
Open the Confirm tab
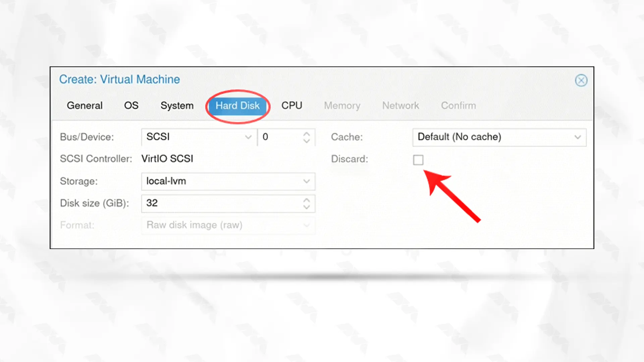[x=459, y=106]
